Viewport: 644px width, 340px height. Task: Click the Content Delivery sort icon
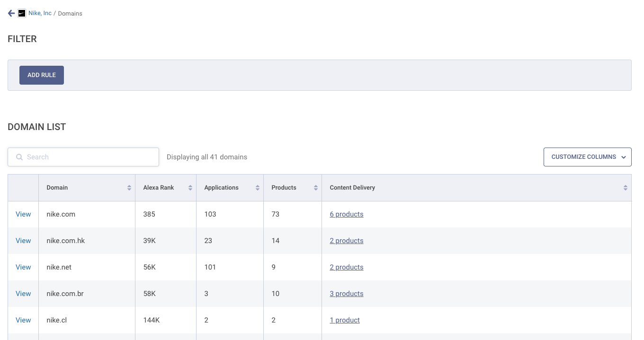[626, 188]
